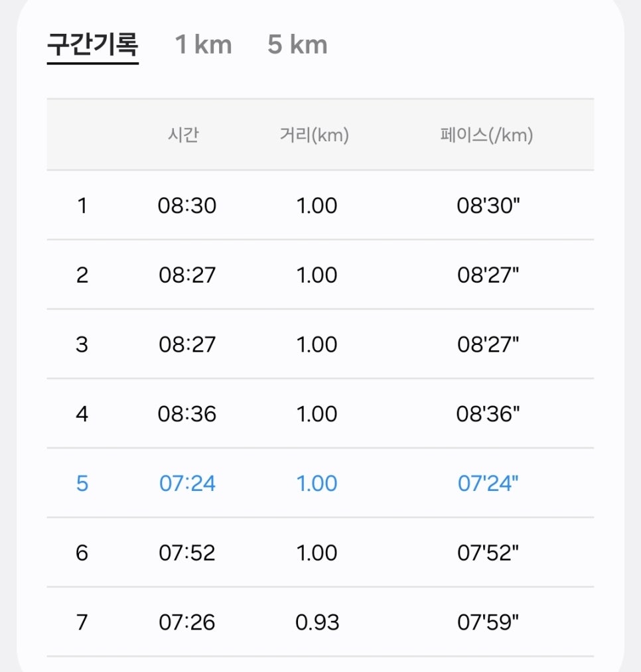Click lap 6 pace 07'52"
This screenshot has width=641, height=672.
pos(488,553)
